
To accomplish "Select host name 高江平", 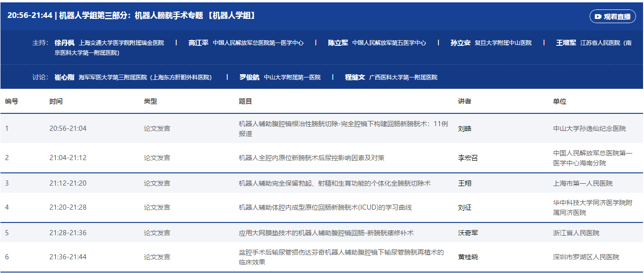I will (198, 43).
